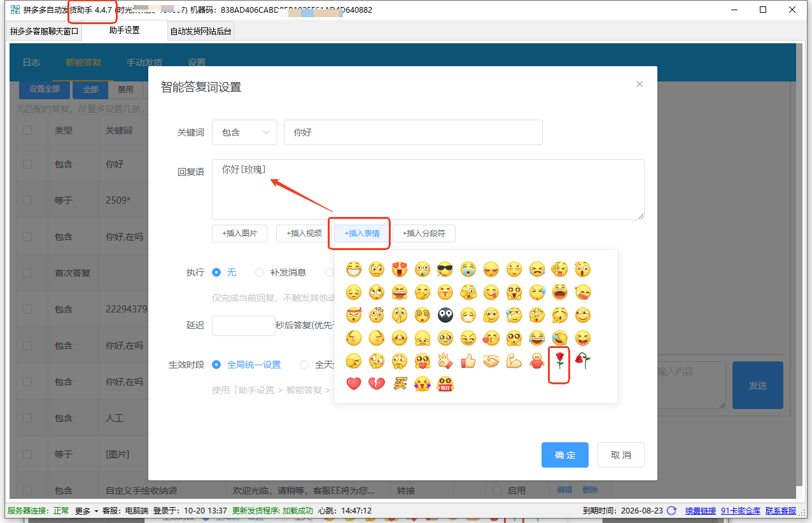Filter list with the 禁用 button
This screenshot has height=523, width=812.
[x=125, y=89]
